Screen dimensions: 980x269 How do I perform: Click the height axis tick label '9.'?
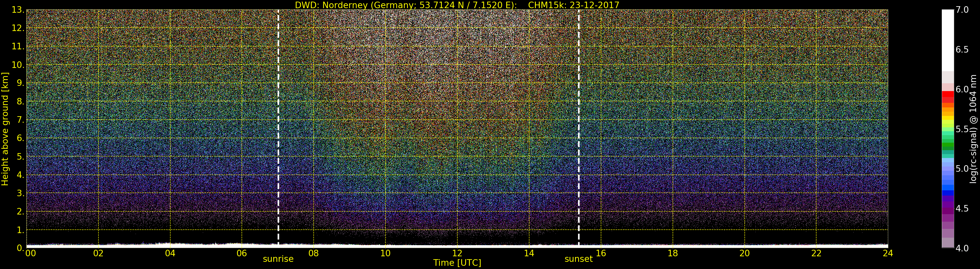pyautogui.click(x=21, y=83)
